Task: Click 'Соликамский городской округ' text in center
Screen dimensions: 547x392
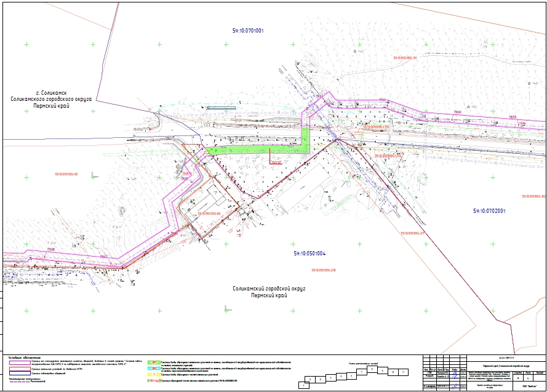Action: (269, 289)
